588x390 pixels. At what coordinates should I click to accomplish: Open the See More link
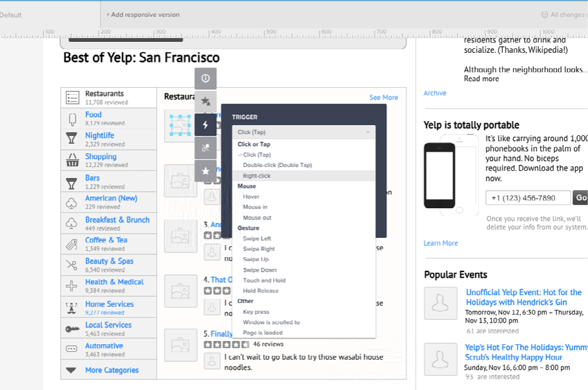[x=383, y=97]
